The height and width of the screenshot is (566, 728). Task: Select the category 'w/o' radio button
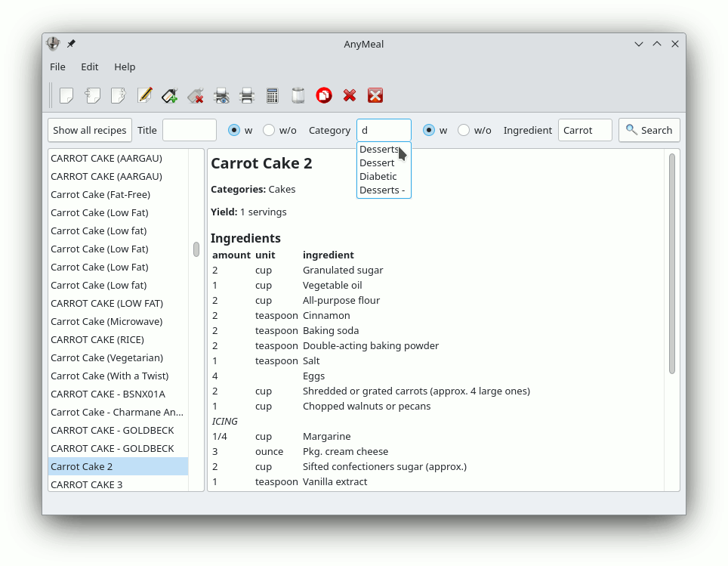(x=464, y=130)
